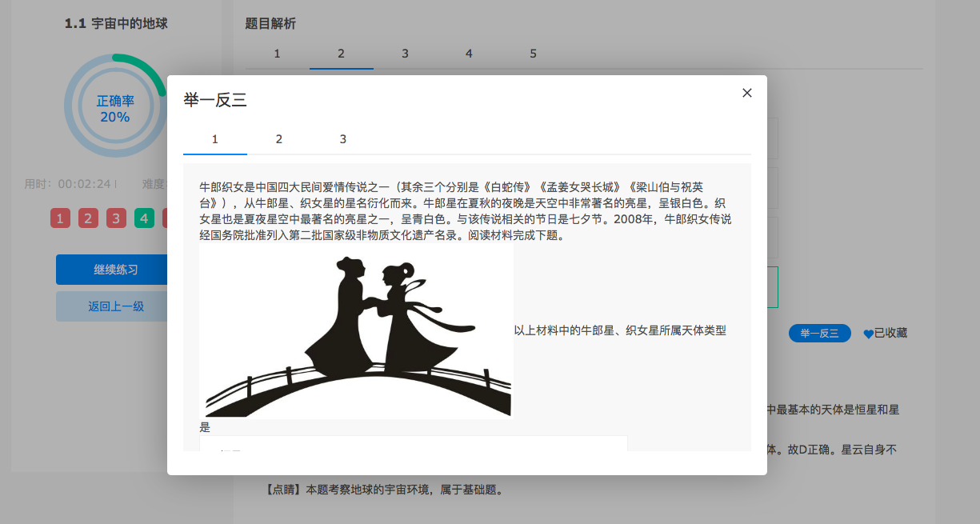This screenshot has height=524, width=980.
Task: Open red question badge 1
Action: 61,218
